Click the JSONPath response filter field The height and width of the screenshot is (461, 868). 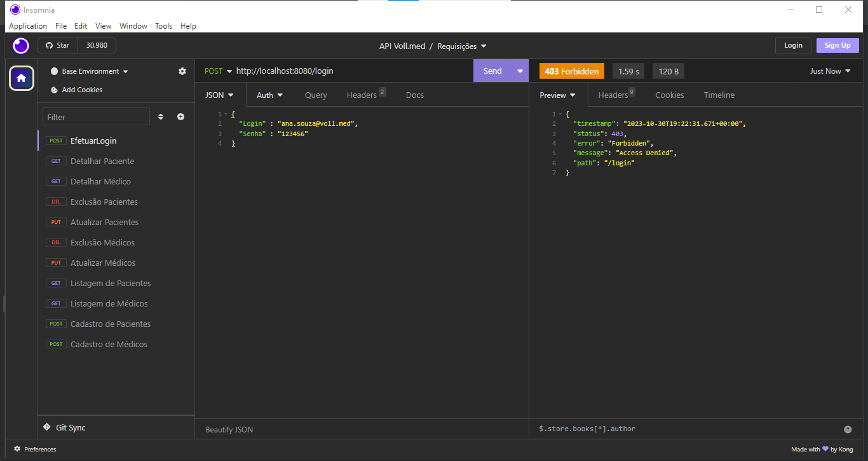688,429
